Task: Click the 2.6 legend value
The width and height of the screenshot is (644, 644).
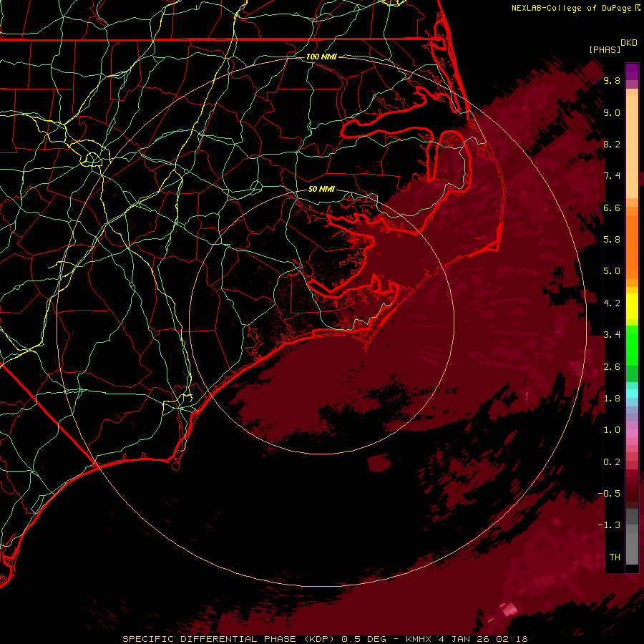Action: [612, 367]
